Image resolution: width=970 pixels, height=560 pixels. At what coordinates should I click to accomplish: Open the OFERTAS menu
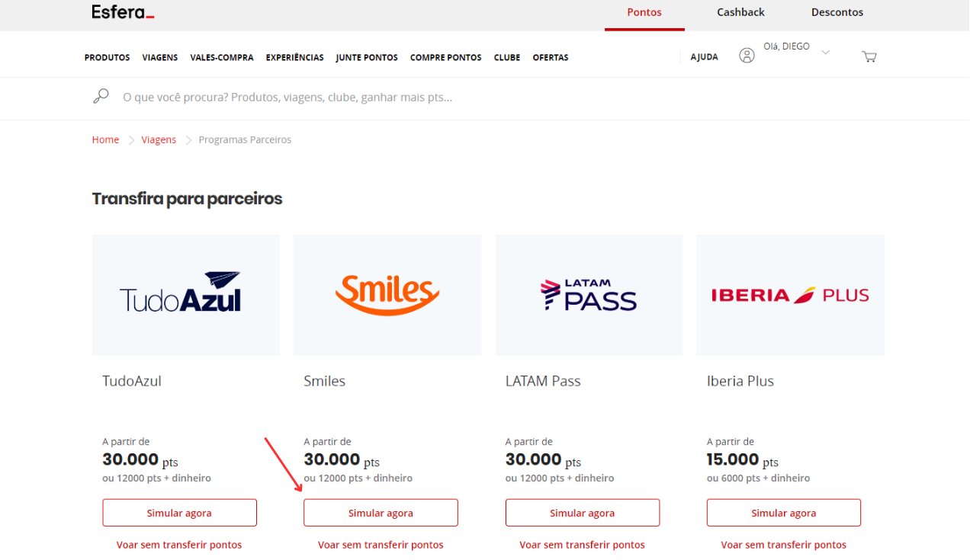tap(551, 57)
